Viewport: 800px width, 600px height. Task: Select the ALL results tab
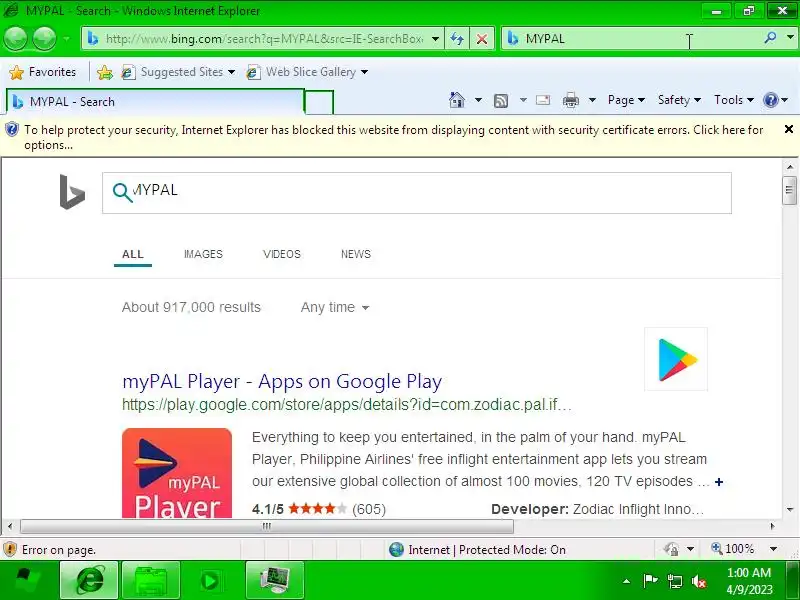coord(133,254)
